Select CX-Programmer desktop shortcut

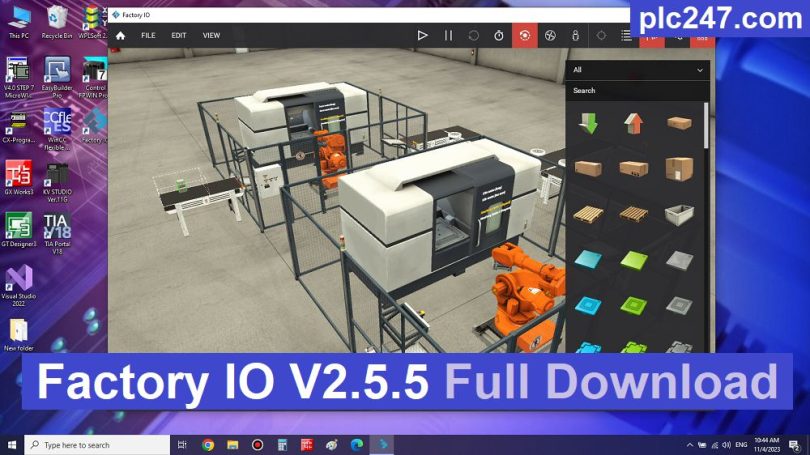coord(19,128)
